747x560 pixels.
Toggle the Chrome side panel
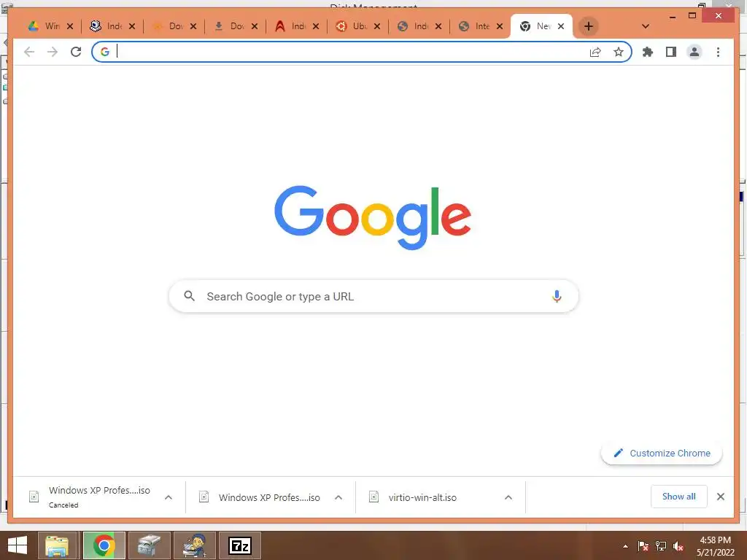(x=671, y=52)
